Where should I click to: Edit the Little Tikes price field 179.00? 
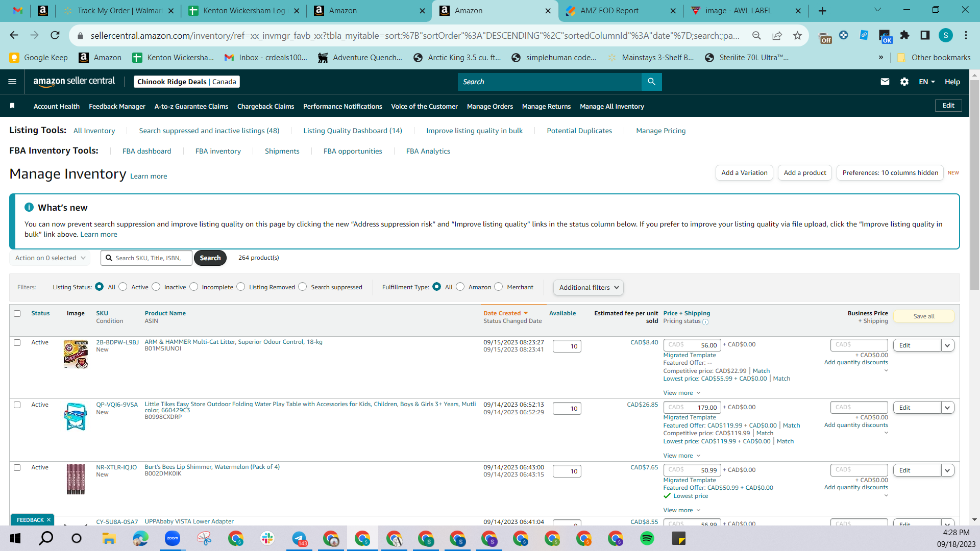click(x=692, y=408)
